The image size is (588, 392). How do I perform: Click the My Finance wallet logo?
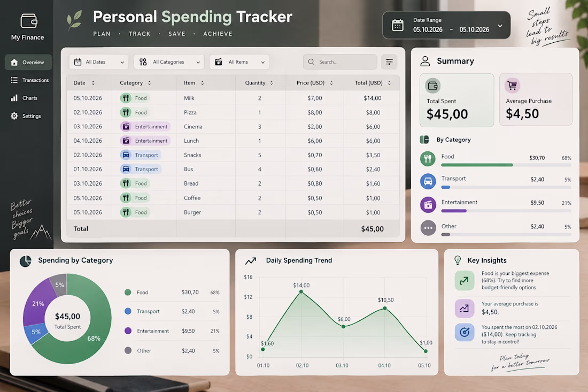coord(28,21)
